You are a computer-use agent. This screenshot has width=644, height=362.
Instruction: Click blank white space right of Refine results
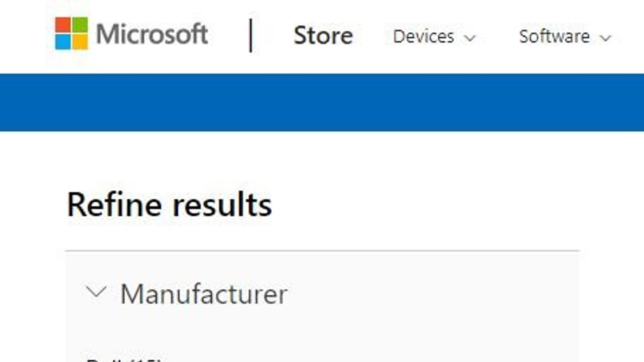(x=443, y=205)
